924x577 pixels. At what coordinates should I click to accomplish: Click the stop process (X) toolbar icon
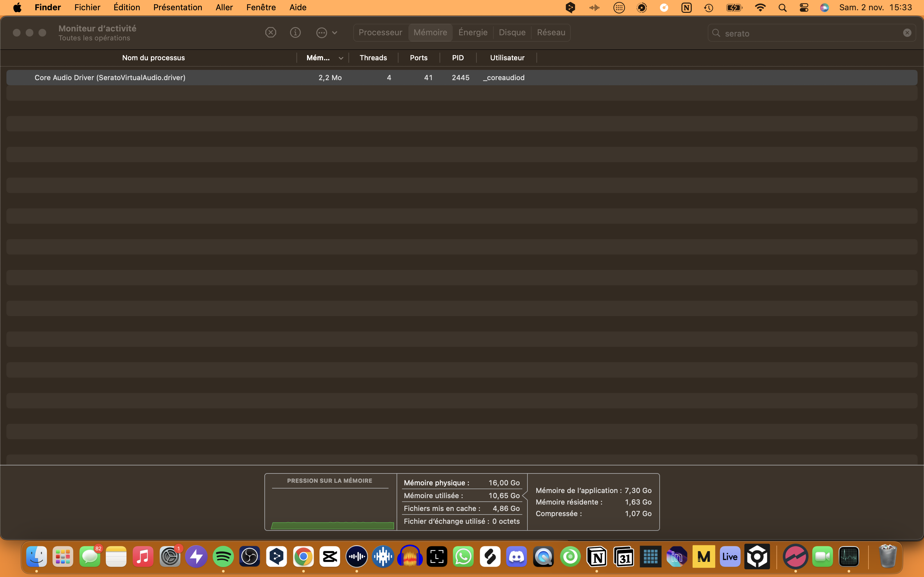point(270,32)
